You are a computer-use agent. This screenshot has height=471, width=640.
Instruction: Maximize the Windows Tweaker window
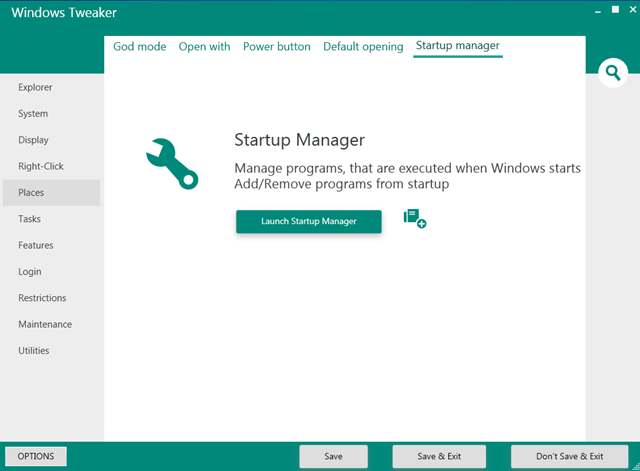point(615,9)
